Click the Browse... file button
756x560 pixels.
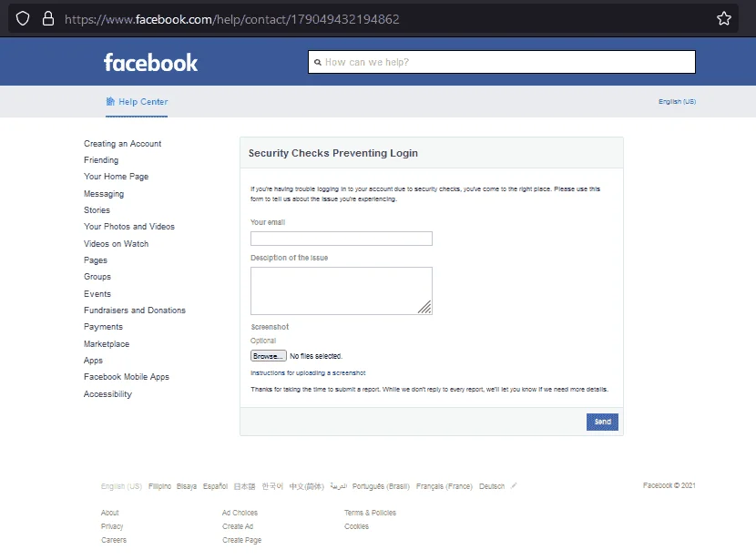(x=269, y=356)
